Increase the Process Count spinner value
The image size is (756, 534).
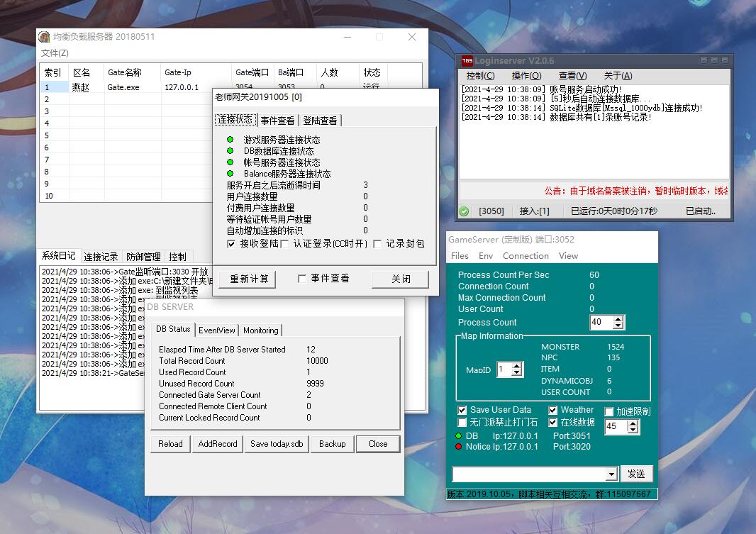pos(618,319)
